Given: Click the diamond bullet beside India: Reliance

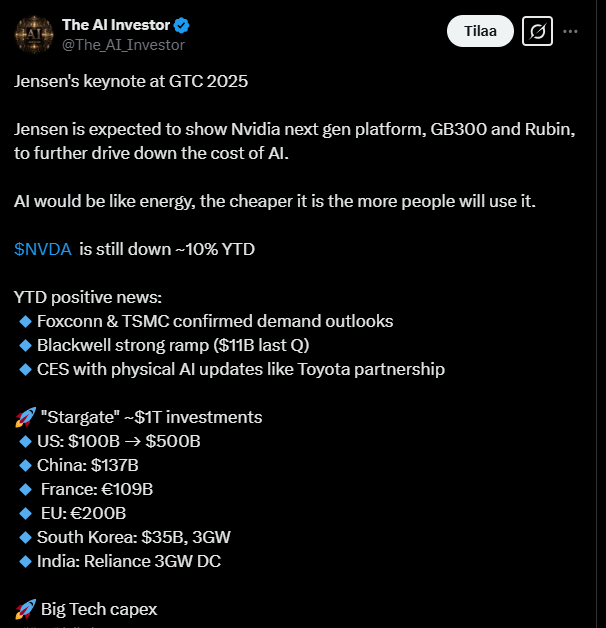Looking at the screenshot, I should pos(25,561).
